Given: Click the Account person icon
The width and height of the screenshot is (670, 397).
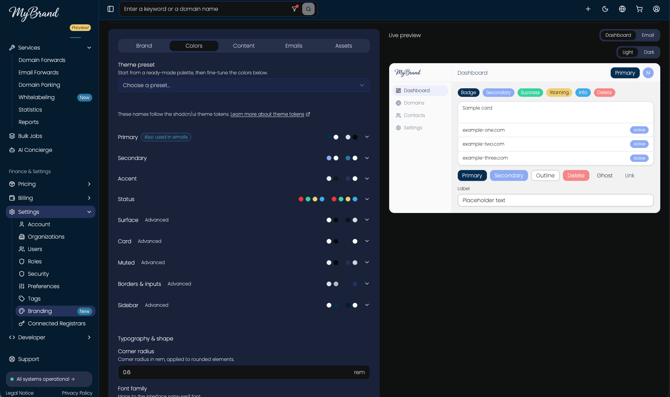Looking at the screenshot, I should (22, 224).
